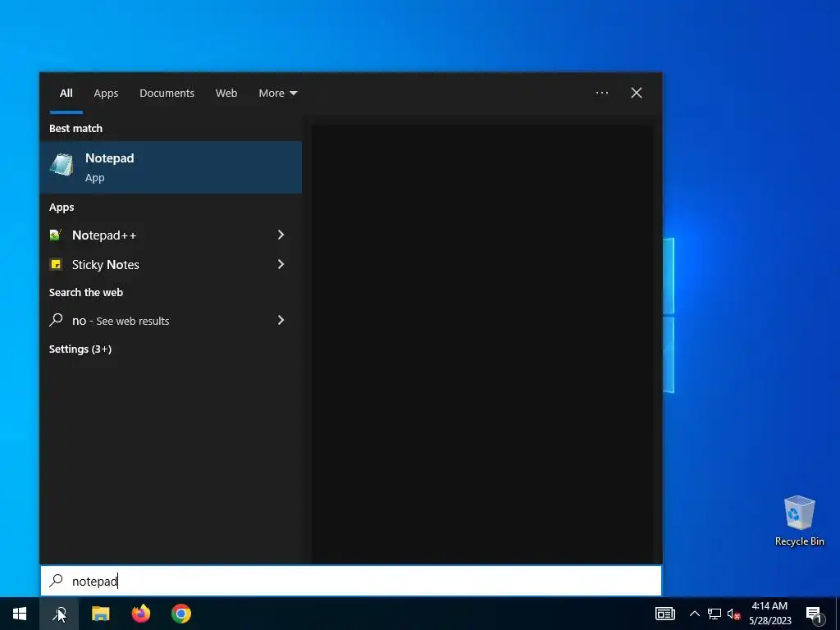Open the clock showing 4:14 AM
Viewport: 840px width, 630px height.
pyautogui.click(x=769, y=614)
